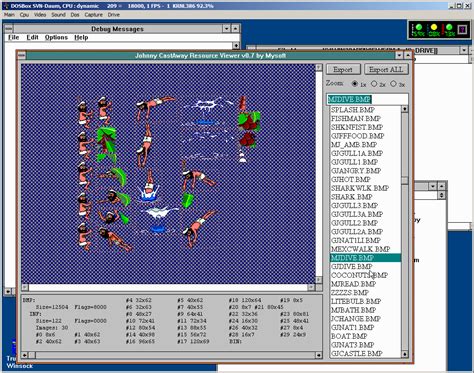This screenshot has width=474, height=373.
Task: Open the Debug Messages Options menu
Action: pyautogui.click(x=56, y=37)
